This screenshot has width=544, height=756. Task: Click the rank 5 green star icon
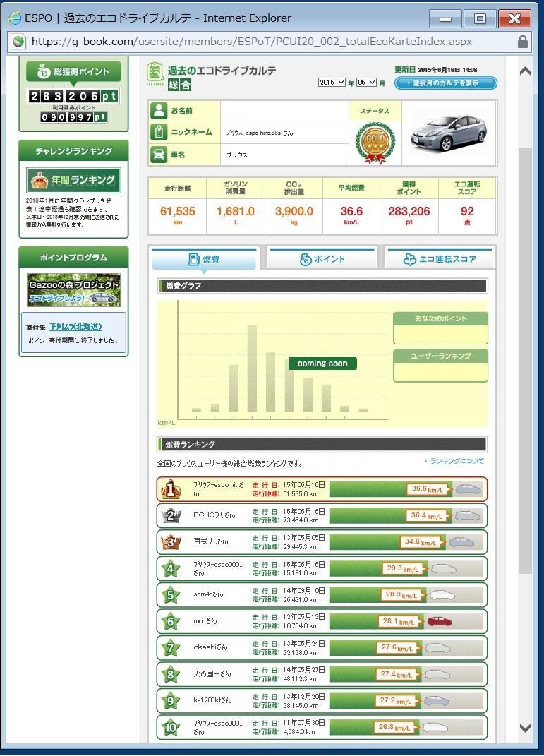[171, 595]
